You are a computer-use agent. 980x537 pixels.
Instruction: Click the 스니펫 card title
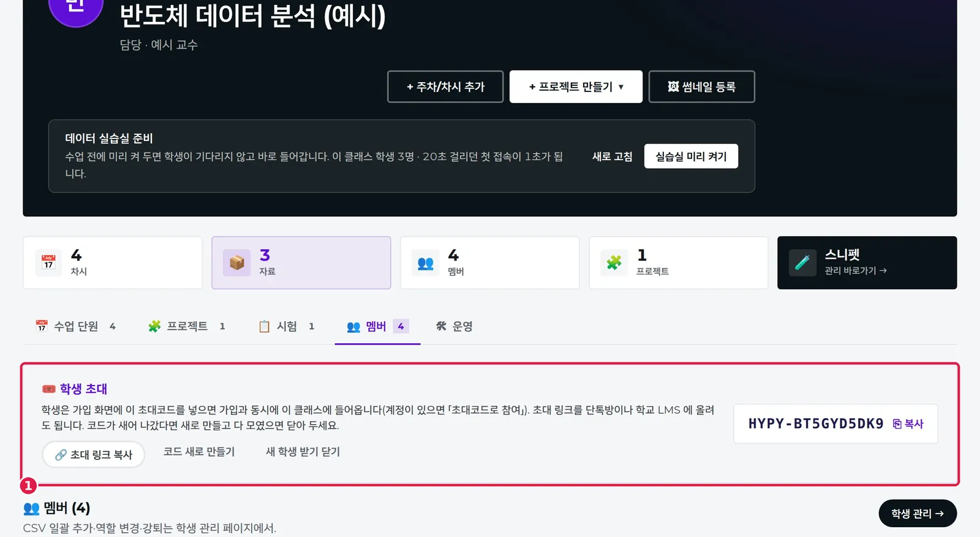[842, 254]
